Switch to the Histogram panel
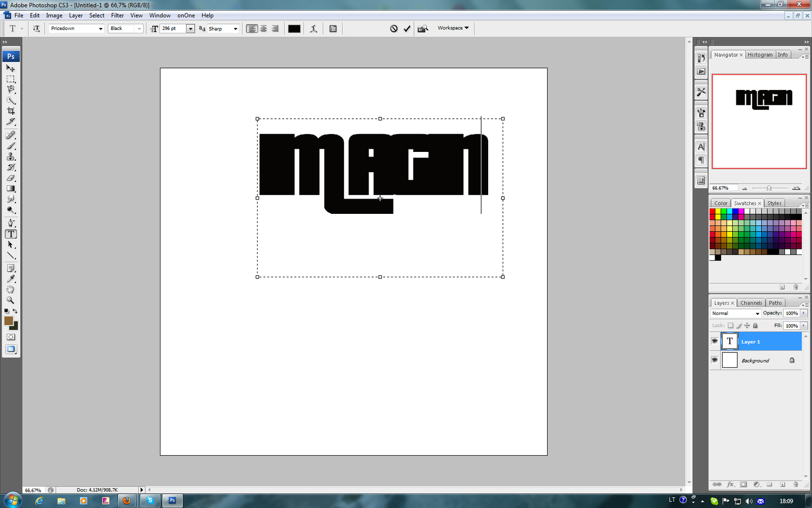 point(760,55)
